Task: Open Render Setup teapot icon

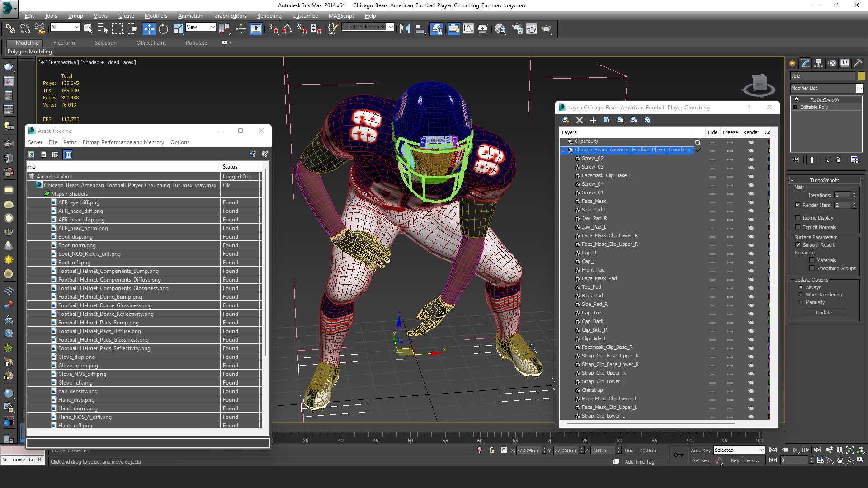Action: pos(517,29)
